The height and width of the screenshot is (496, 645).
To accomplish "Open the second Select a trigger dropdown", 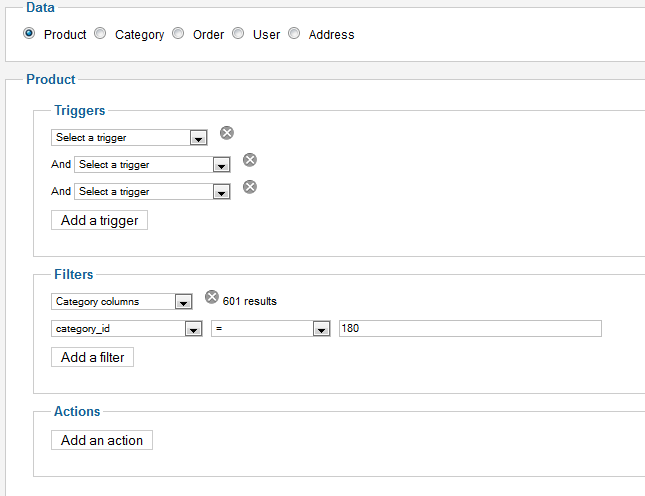I will pos(152,165).
